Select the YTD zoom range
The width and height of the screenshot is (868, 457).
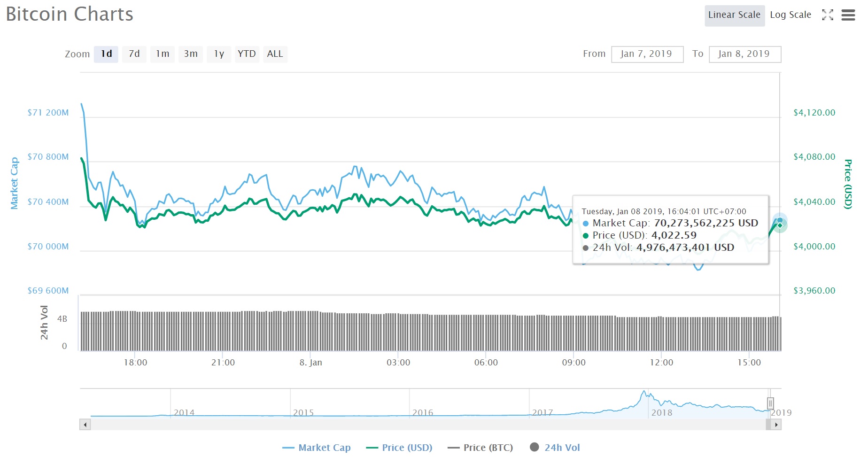pyautogui.click(x=247, y=54)
